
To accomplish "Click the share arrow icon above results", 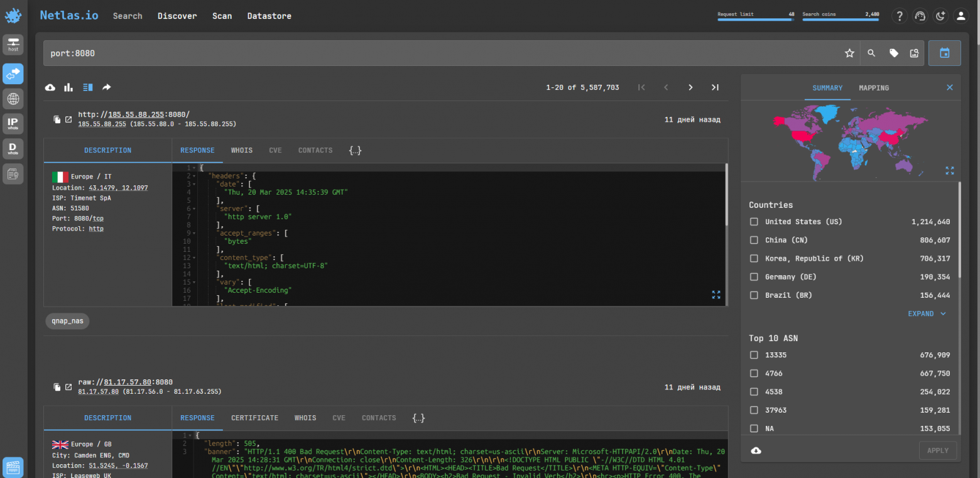I will (x=106, y=87).
